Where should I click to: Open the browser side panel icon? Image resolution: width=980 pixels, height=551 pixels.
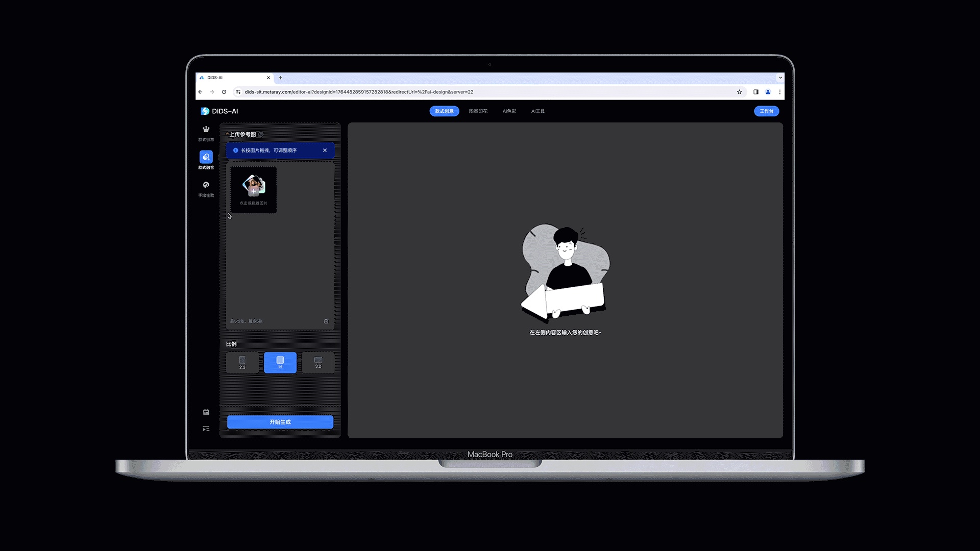(x=756, y=92)
